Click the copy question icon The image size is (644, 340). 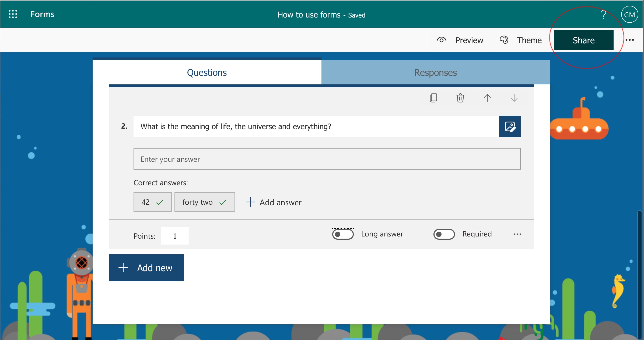click(x=433, y=98)
